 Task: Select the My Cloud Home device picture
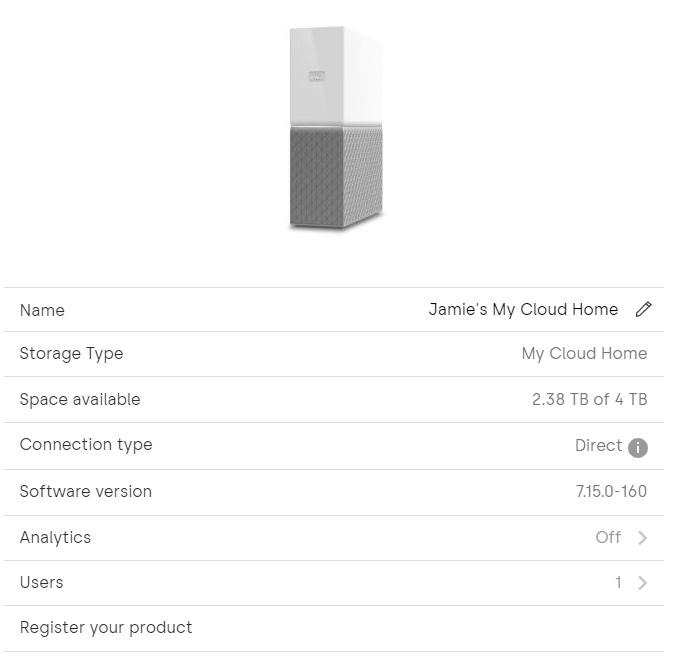coord(335,130)
